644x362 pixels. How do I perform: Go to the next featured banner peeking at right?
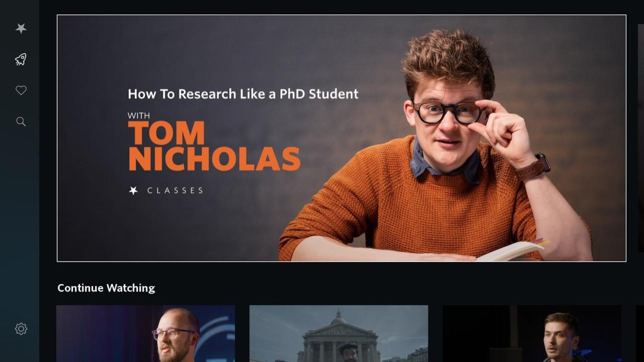coord(641,138)
